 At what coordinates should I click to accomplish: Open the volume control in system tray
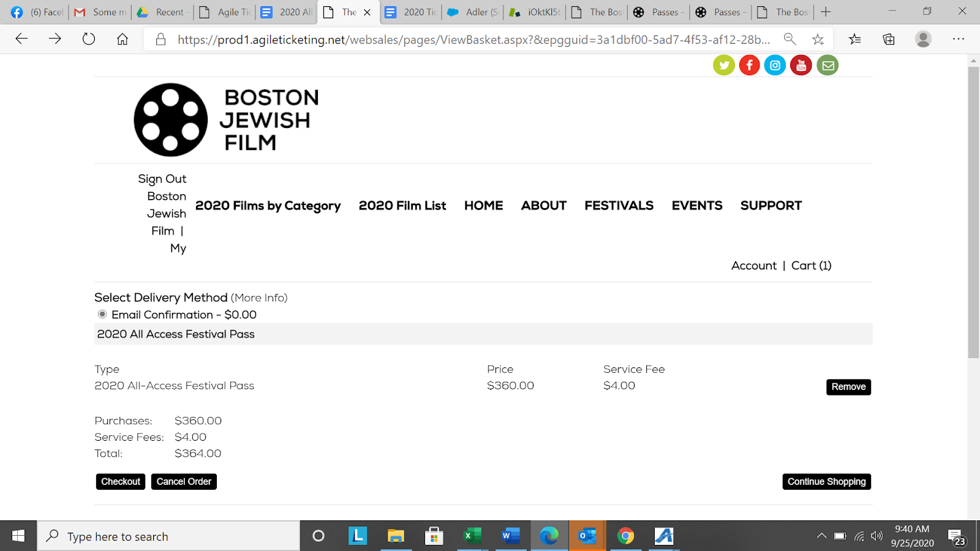(877, 536)
